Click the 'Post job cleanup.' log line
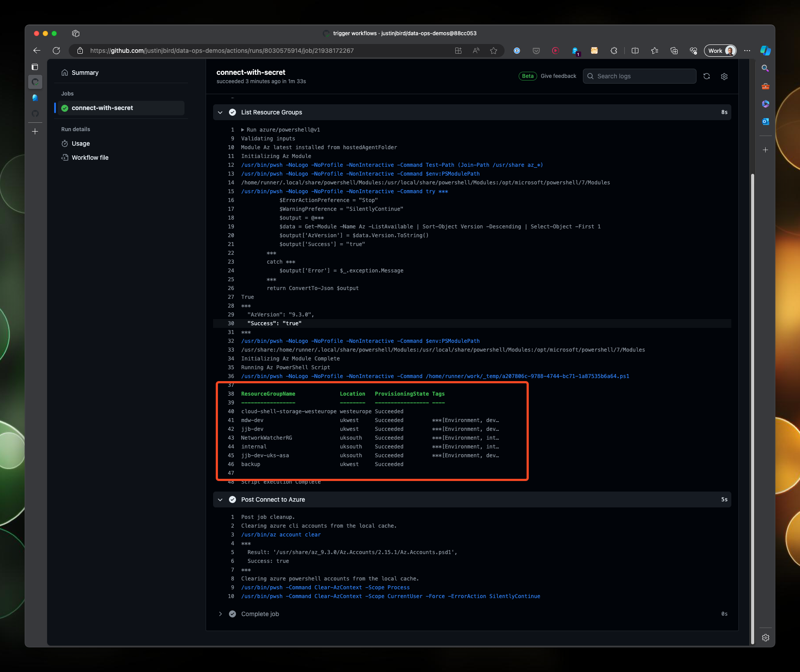The width and height of the screenshot is (800, 672). pyautogui.click(x=268, y=517)
